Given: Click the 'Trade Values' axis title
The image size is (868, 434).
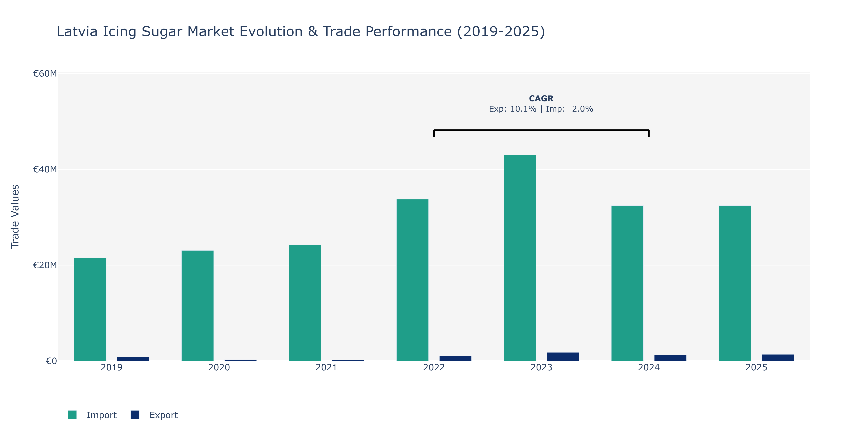Looking at the screenshot, I should tap(15, 217).
